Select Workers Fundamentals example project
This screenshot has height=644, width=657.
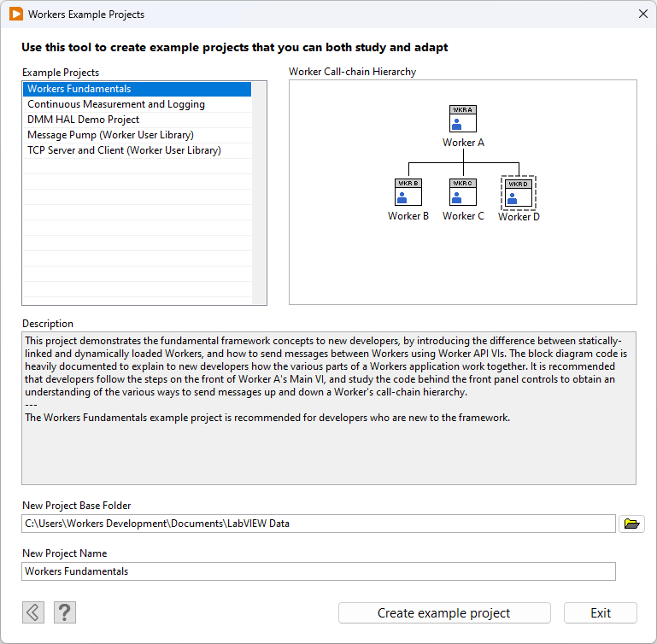pyautogui.click(x=137, y=89)
